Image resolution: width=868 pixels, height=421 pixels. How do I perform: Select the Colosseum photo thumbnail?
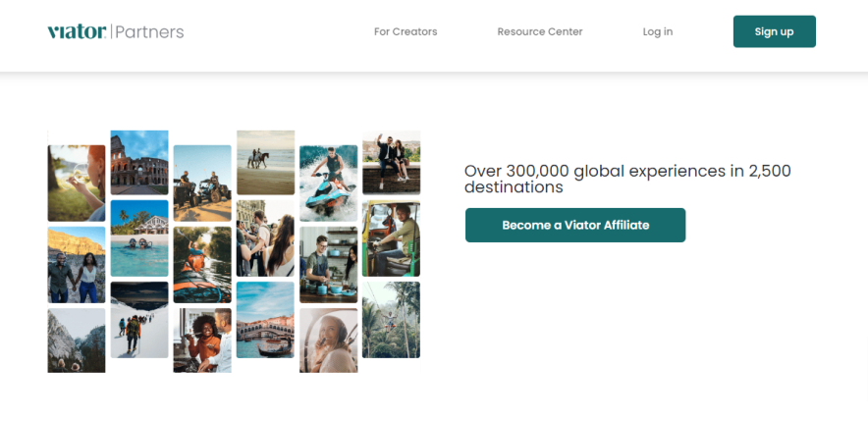[139, 162]
